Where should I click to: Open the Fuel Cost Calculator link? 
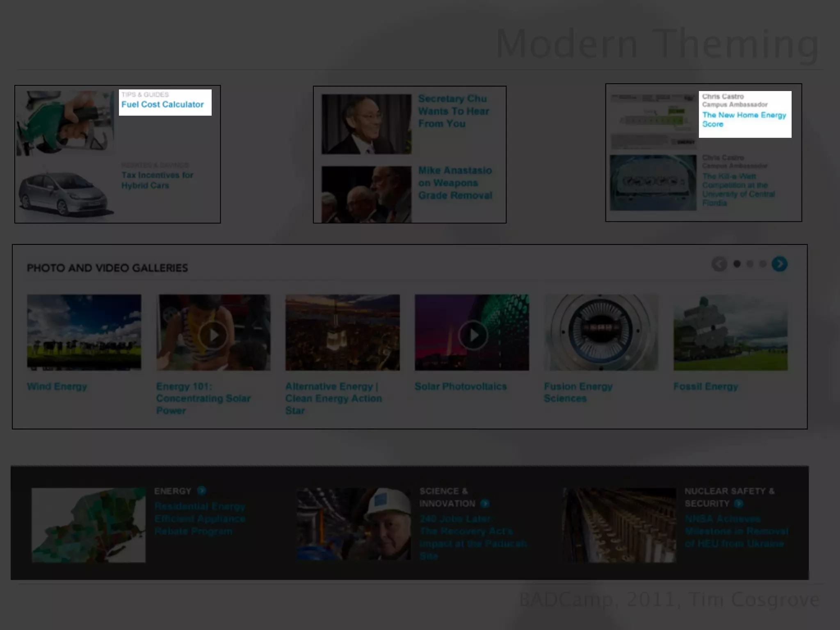pos(162,105)
